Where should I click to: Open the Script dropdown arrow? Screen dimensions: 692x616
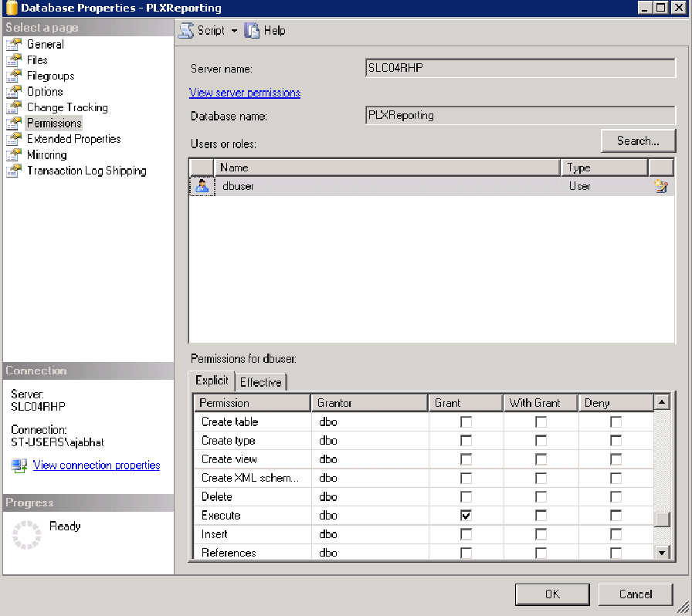point(234,31)
